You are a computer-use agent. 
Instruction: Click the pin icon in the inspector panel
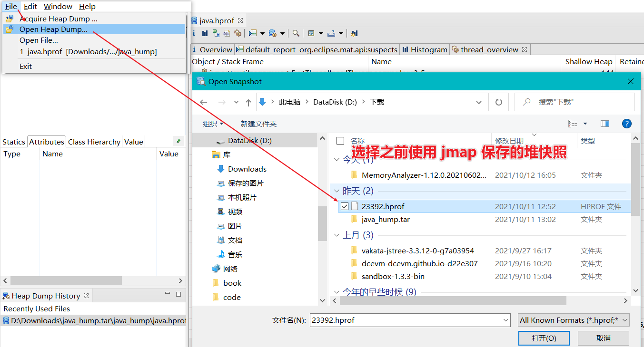178,141
